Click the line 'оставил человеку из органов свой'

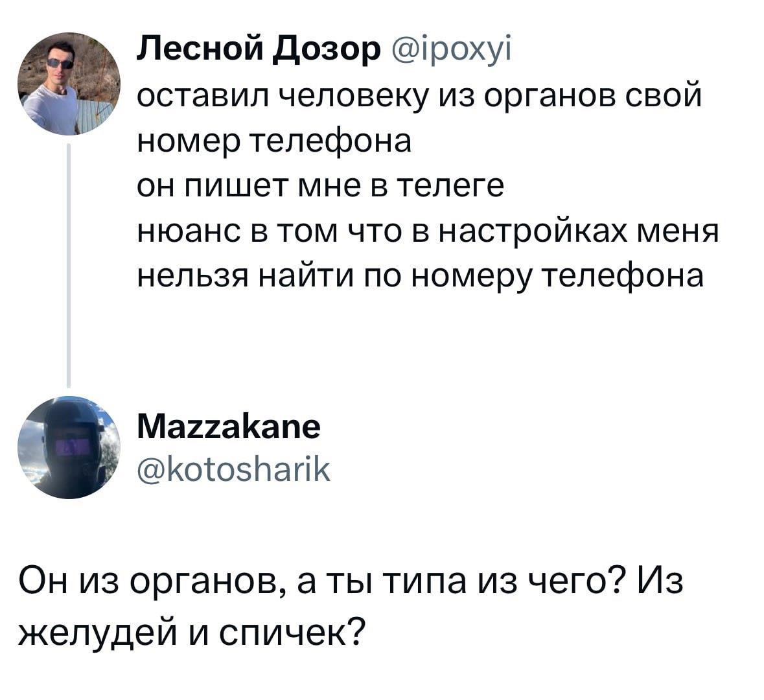420,97
